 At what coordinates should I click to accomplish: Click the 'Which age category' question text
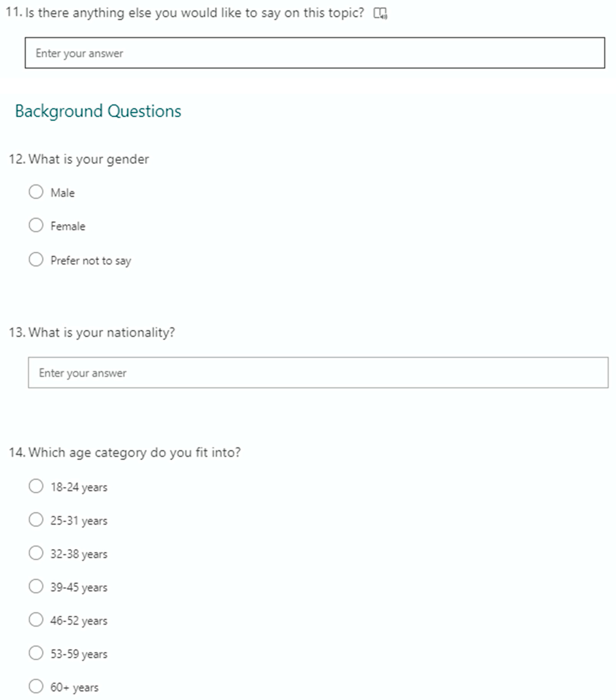[x=134, y=452]
